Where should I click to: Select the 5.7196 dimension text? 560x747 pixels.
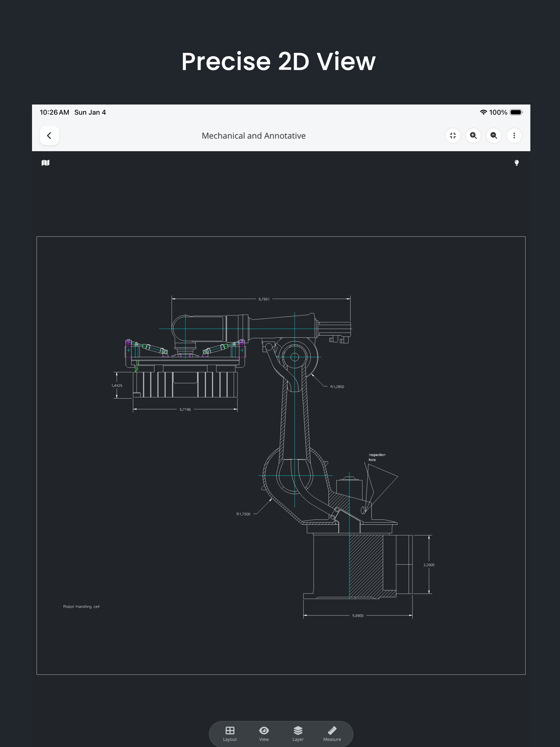click(x=185, y=410)
